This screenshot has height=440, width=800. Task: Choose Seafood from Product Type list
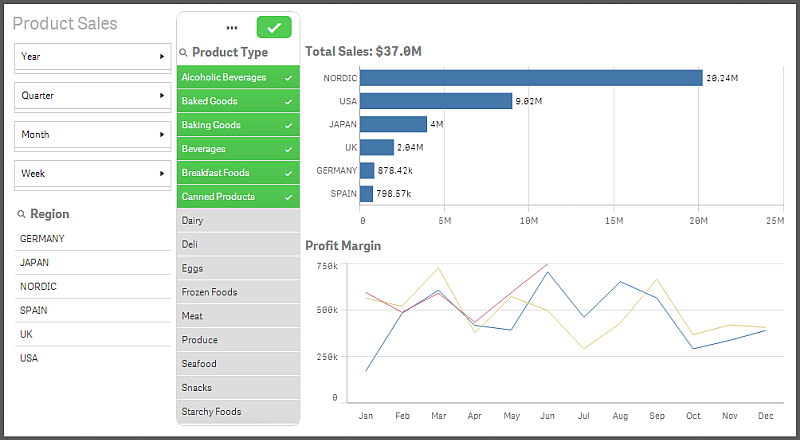(x=237, y=364)
